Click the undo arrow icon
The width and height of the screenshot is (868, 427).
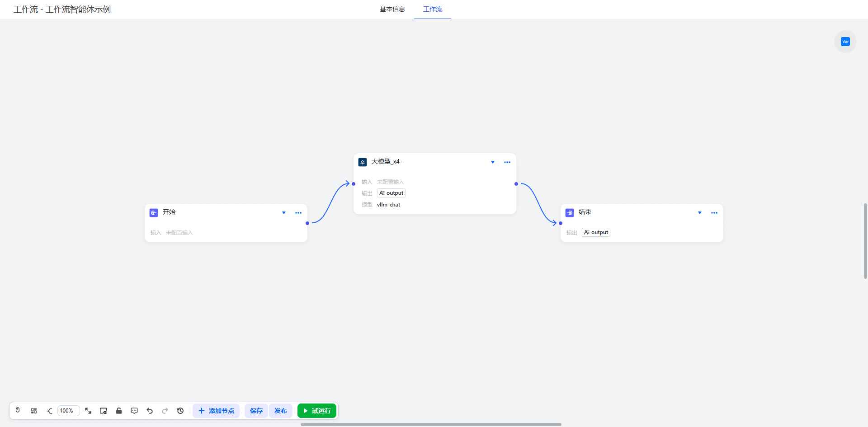(150, 411)
